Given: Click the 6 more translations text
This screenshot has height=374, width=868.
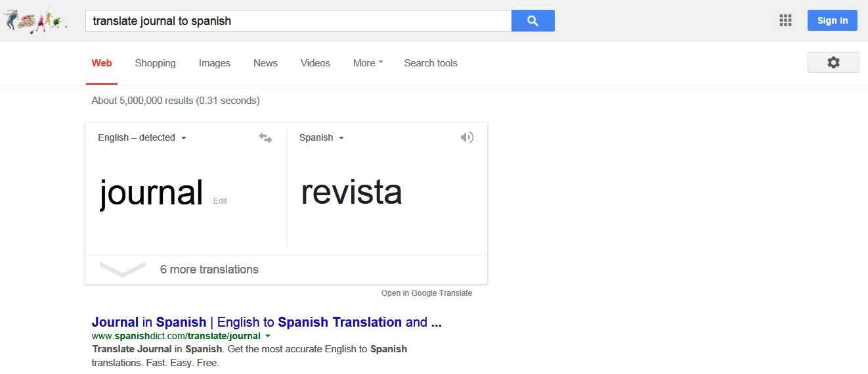Looking at the screenshot, I should (209, 269).
